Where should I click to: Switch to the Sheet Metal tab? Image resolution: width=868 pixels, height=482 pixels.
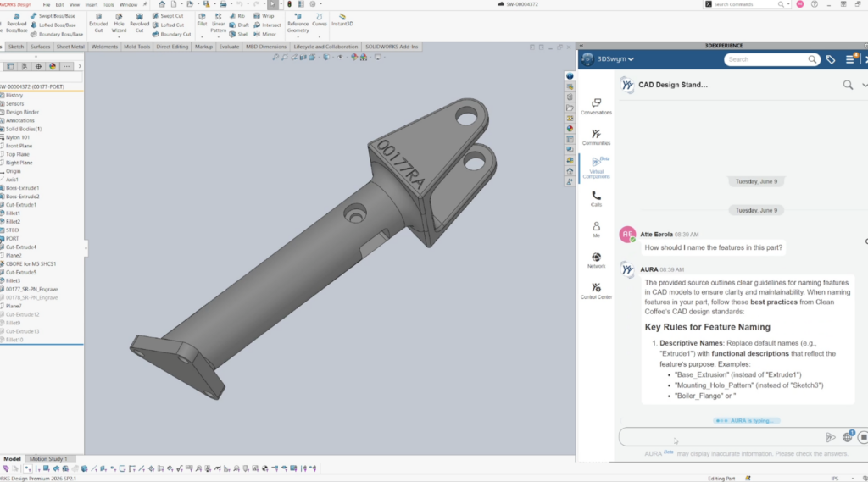70,47
